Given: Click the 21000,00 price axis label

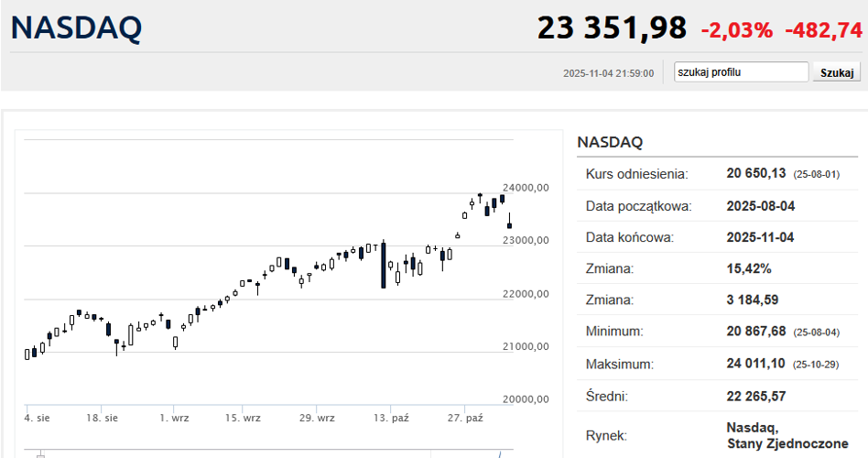Looking at the screenshot, I should 525,346.
